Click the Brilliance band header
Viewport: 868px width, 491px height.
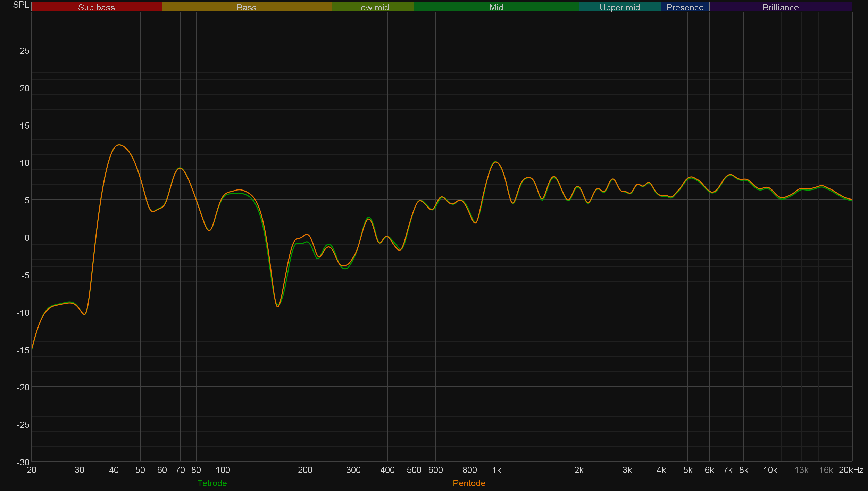[780, 7]
